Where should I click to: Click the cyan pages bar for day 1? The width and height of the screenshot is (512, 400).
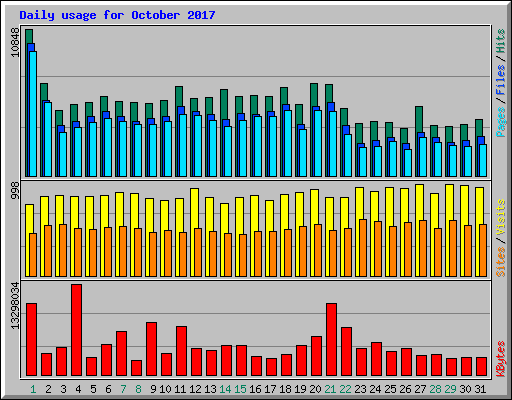[33, 114]
